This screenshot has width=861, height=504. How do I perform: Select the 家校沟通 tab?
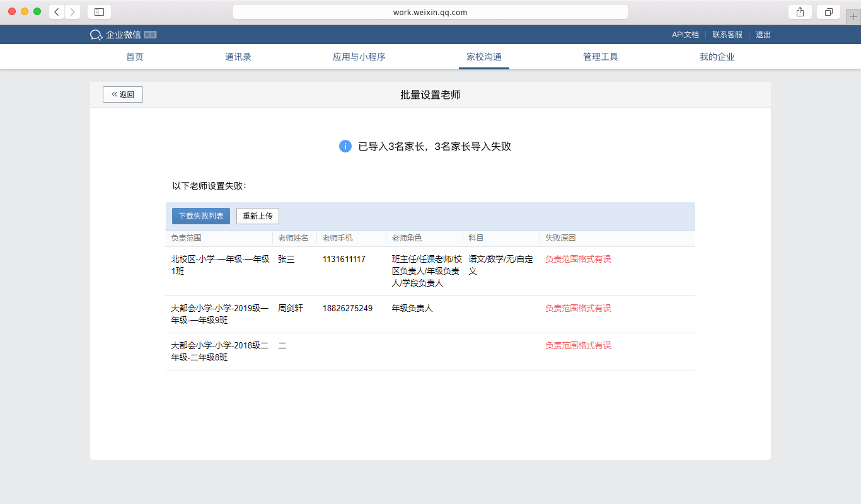(x=484, y=57)
